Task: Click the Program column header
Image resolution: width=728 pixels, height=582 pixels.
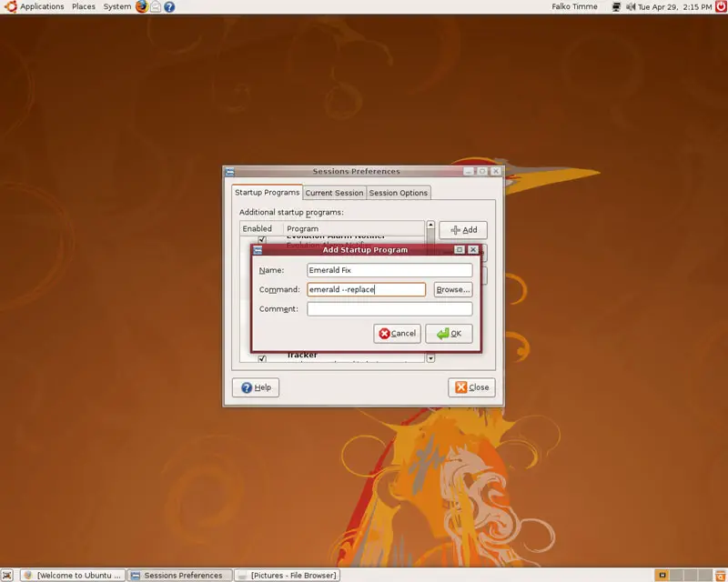Action: pos(354,229)
